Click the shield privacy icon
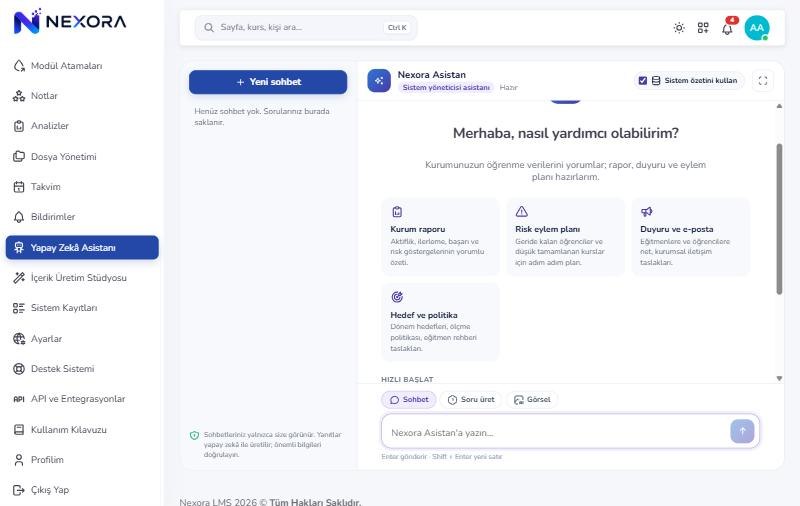 (194, 436)
